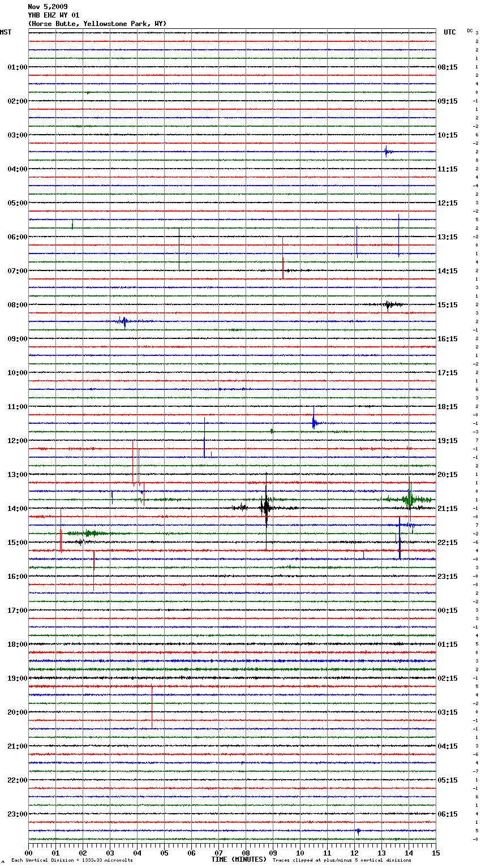Screen dimensions: 481x868
Task: Click the "DC" column header
Action: tap(470, 31)
